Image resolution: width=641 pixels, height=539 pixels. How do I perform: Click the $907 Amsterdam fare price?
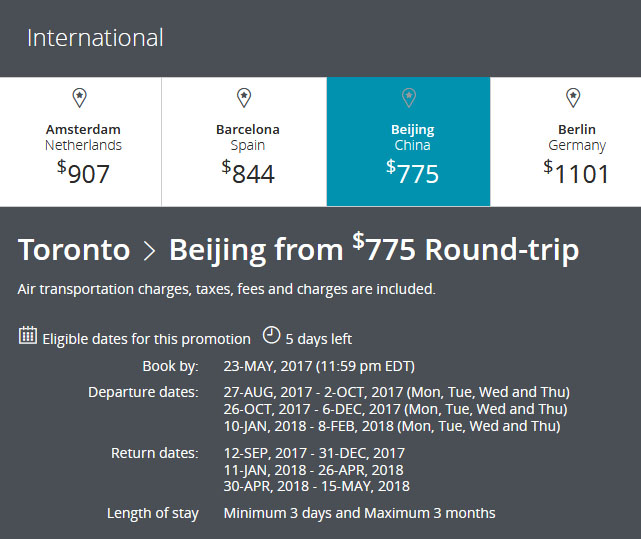click(83, 172)
